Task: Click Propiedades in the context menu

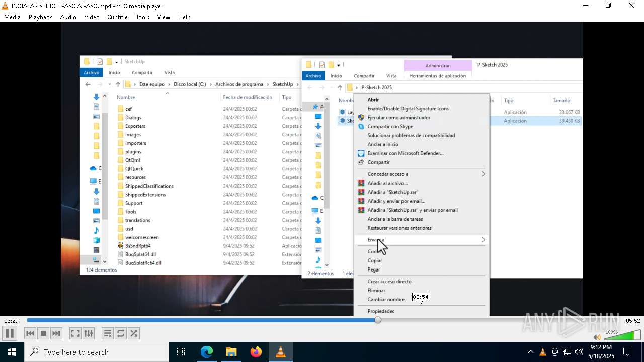Action: tap(381, 311)
